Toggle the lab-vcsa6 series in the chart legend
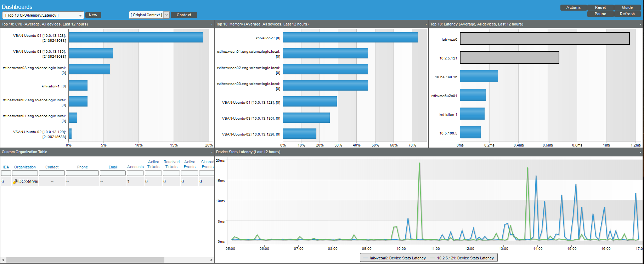 pyautogui.click(x=395, y=258)
